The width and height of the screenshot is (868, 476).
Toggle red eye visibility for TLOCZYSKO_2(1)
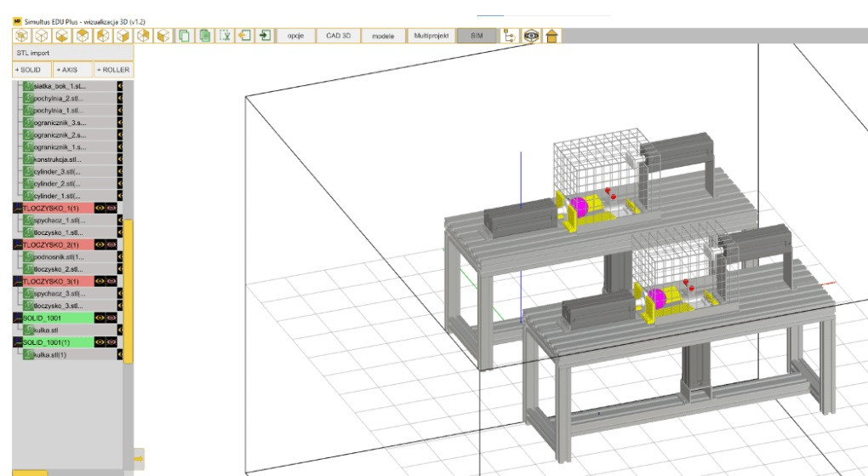coord(111,245)
